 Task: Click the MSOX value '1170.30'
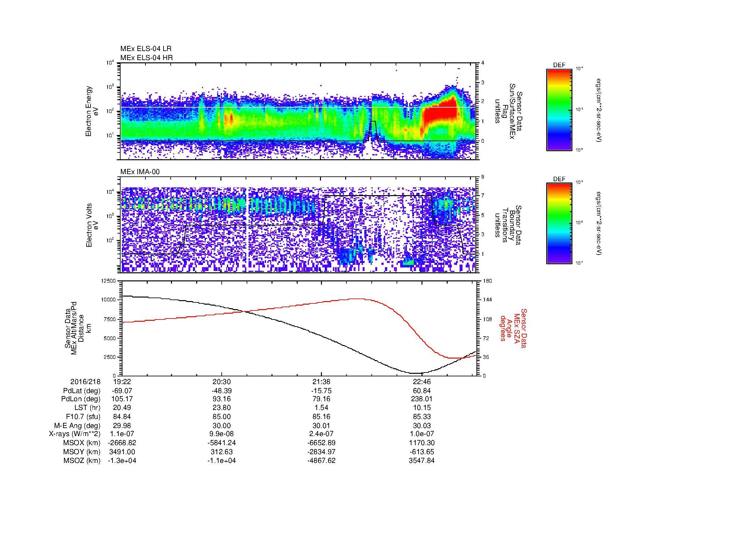point(421,443)
